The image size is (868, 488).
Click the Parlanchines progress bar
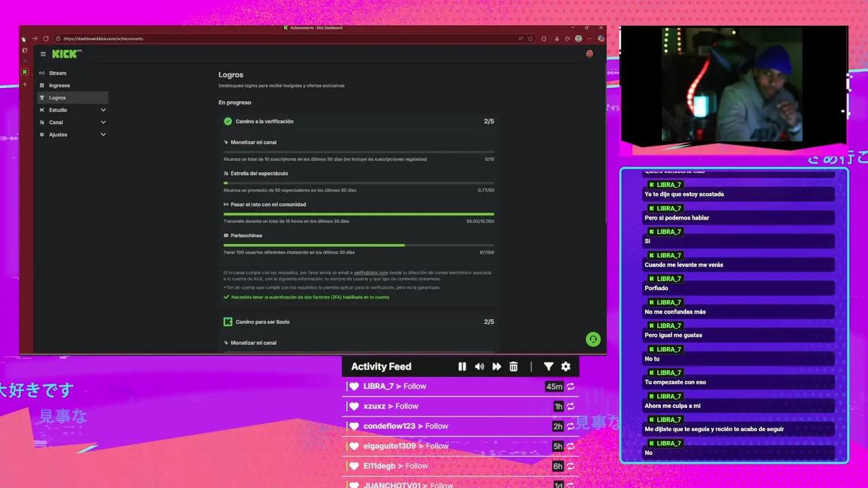click(359, 245)
